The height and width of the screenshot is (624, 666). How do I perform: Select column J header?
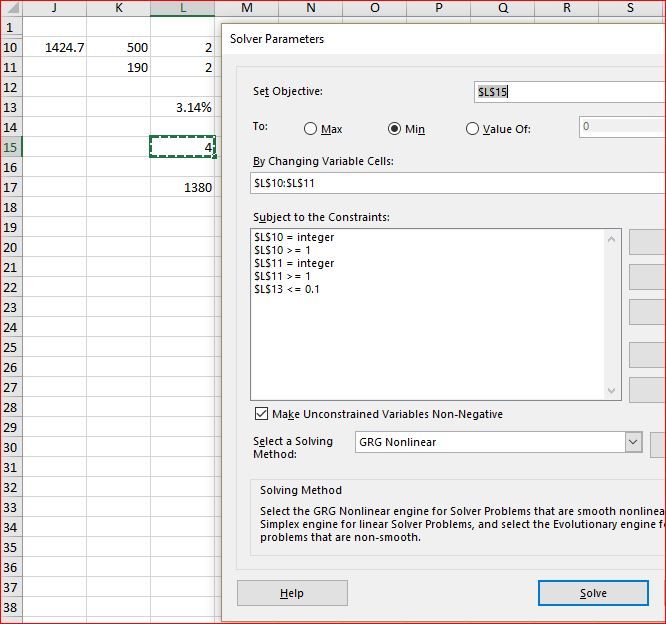[54, 8]
